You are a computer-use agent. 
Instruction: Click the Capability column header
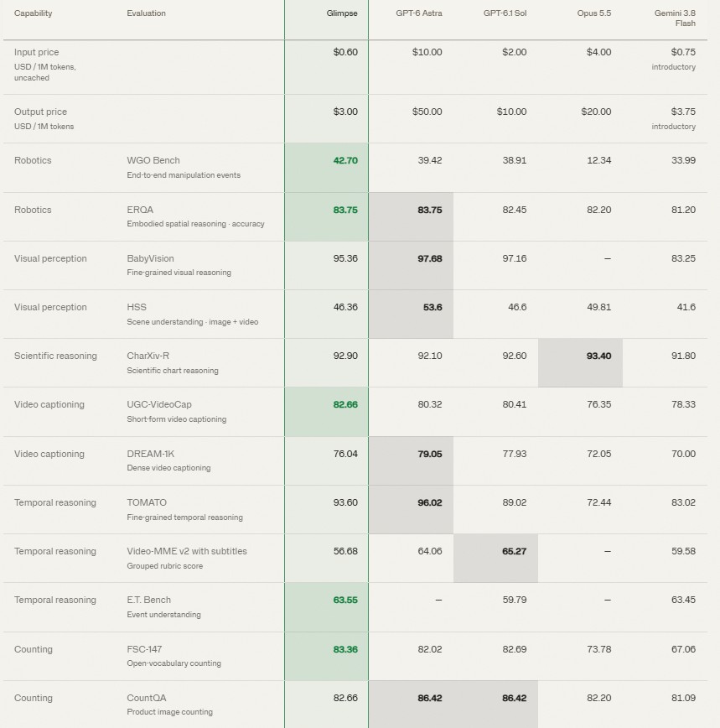point(33,13)
